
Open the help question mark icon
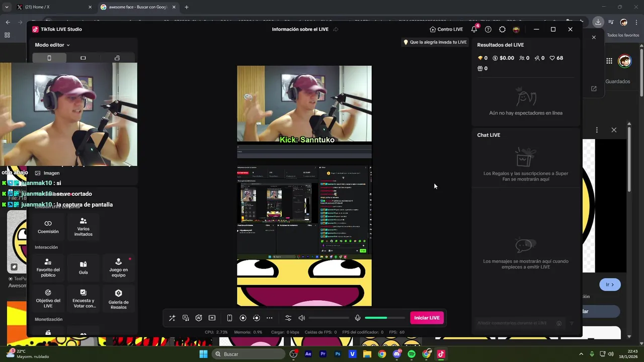pyautogui.click(x=488, y=29)
